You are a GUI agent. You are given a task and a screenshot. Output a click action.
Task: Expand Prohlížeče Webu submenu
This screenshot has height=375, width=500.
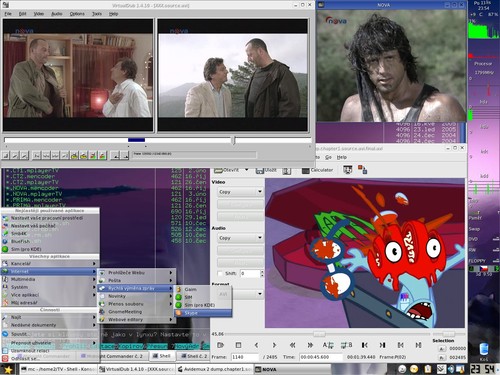(x=136, y=273)
